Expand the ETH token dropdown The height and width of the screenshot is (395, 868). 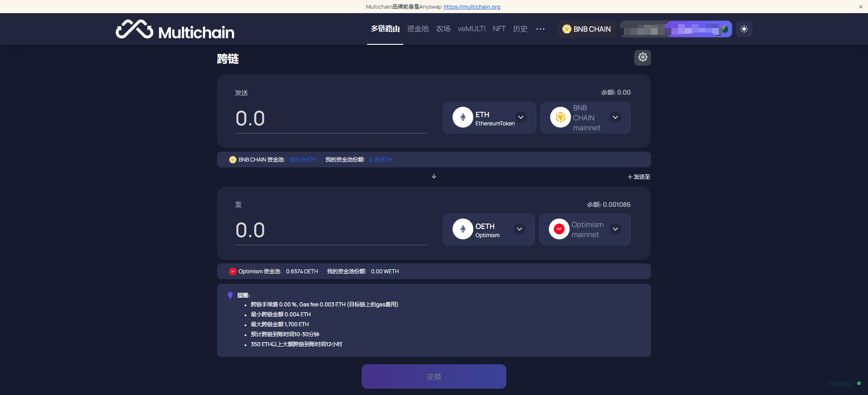point(521,117)
